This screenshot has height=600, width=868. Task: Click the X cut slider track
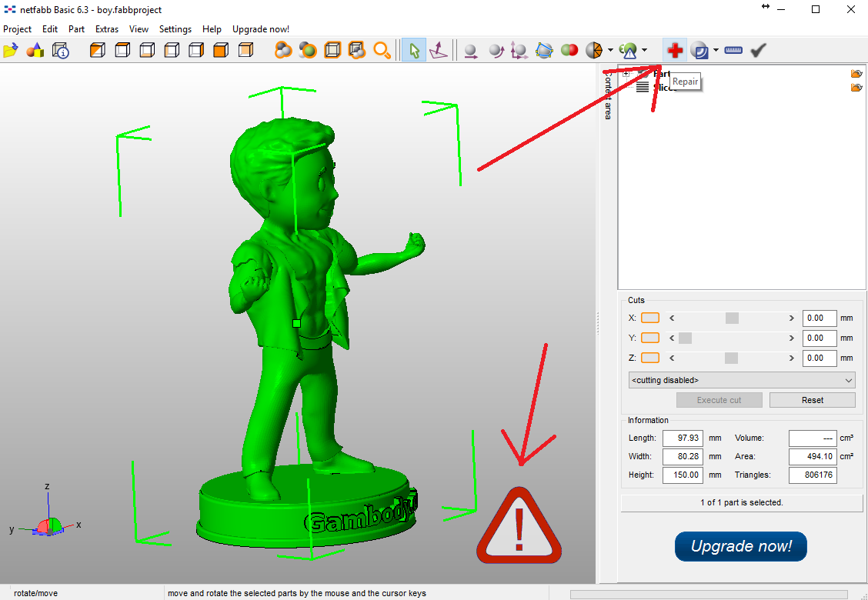[731, 318]
